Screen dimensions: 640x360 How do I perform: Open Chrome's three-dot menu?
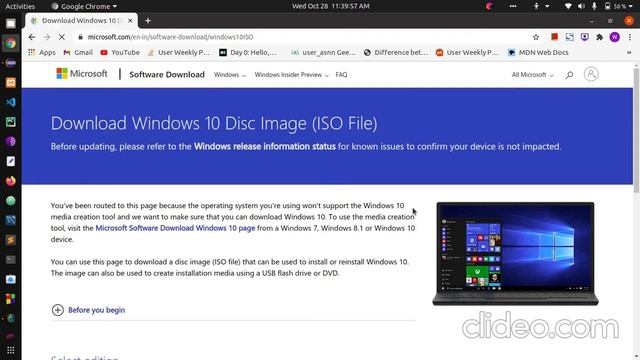pos(630,37)
